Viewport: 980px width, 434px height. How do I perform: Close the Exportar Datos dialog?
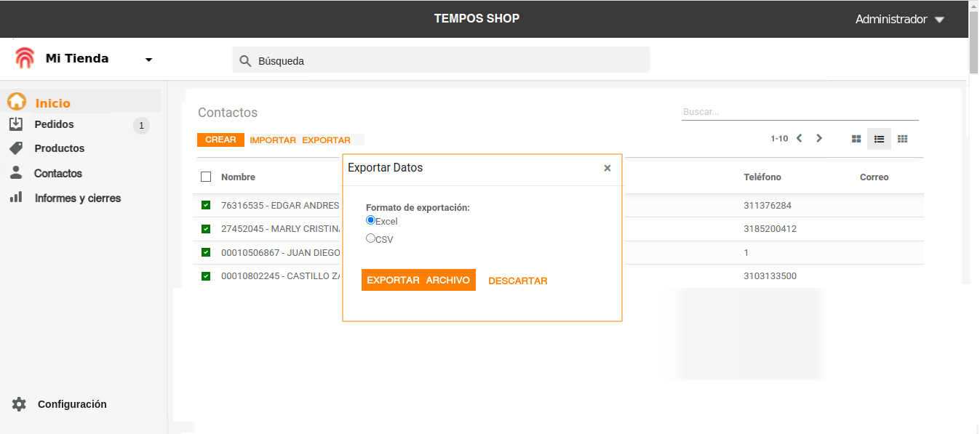(x=607, y=168)
